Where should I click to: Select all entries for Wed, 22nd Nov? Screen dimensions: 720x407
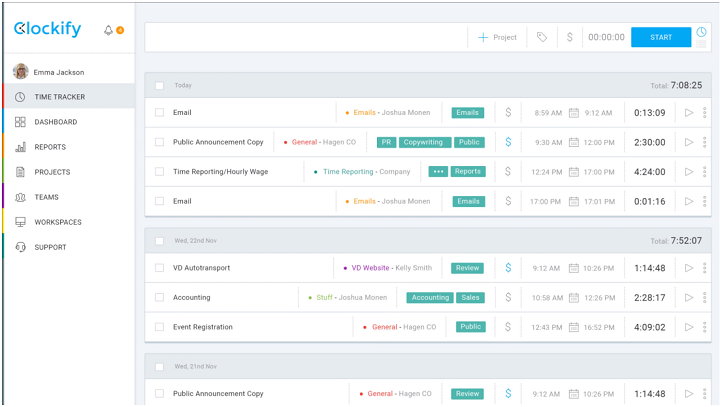(x=159, y=241)
